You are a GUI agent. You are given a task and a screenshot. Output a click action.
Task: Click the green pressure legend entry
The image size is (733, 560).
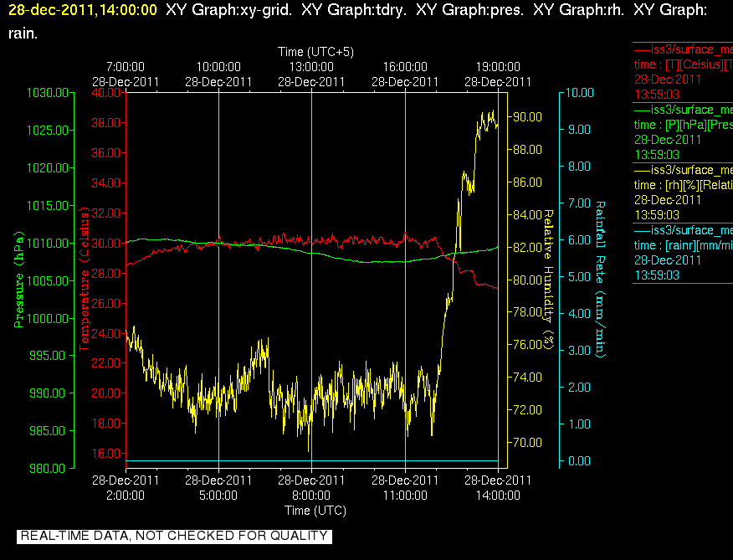click(x=683, y=132)
